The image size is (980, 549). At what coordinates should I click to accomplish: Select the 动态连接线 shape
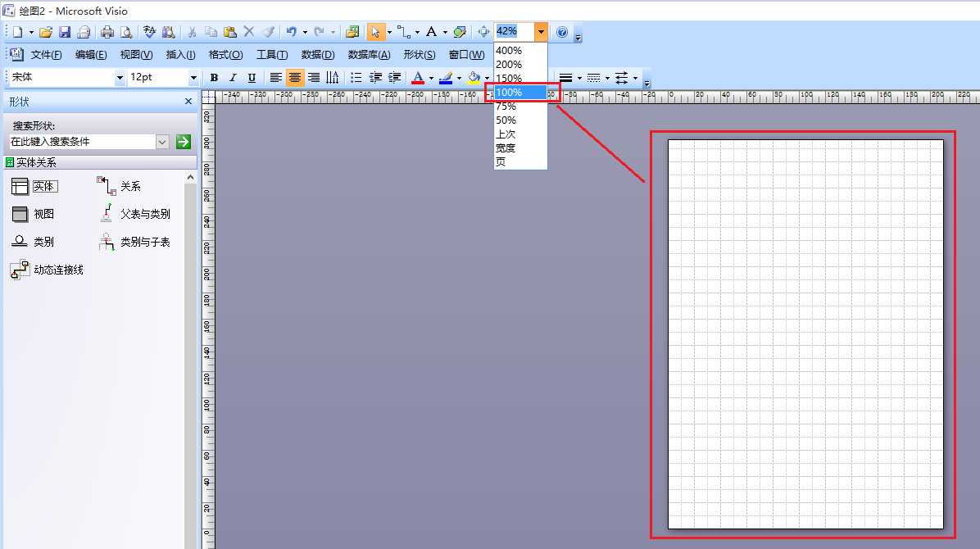pyautogui.click(x=47, y=270)
